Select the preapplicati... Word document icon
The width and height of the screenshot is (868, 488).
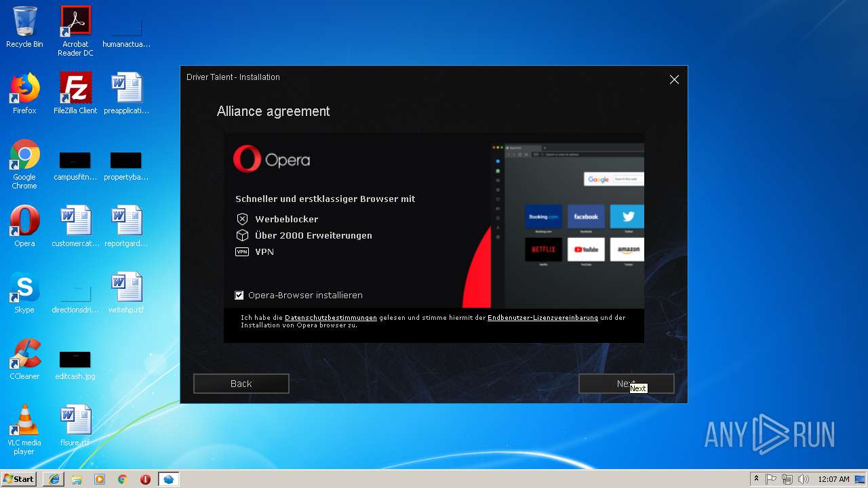pos(126,94)
